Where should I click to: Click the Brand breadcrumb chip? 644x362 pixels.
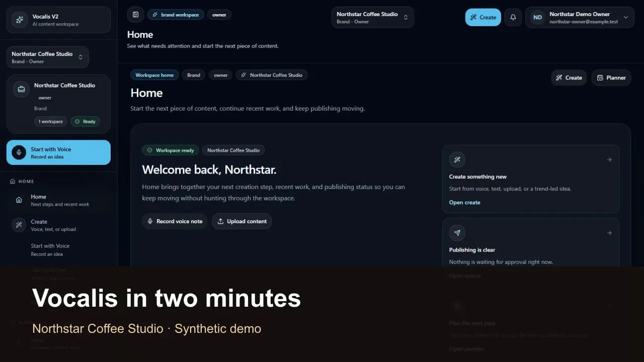point(194,75)
